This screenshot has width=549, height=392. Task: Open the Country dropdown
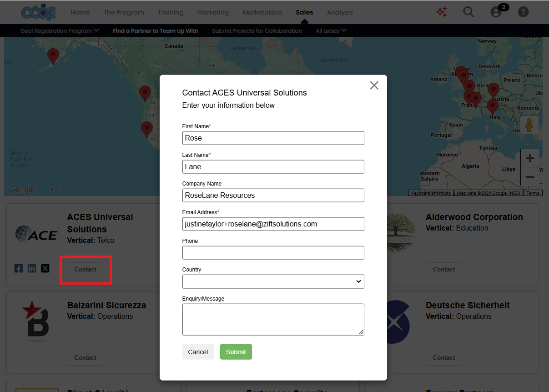pos(273,281)
